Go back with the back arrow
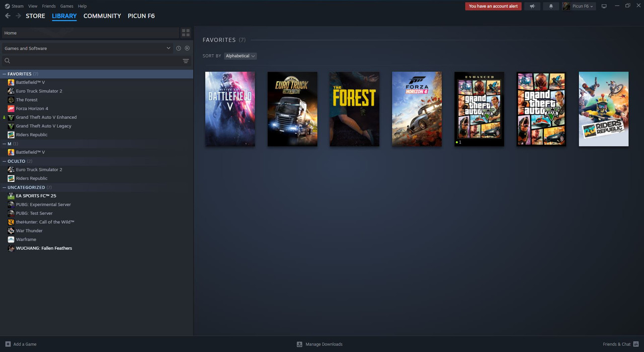Viewport: 644px width, 352px height. [8, 16]
